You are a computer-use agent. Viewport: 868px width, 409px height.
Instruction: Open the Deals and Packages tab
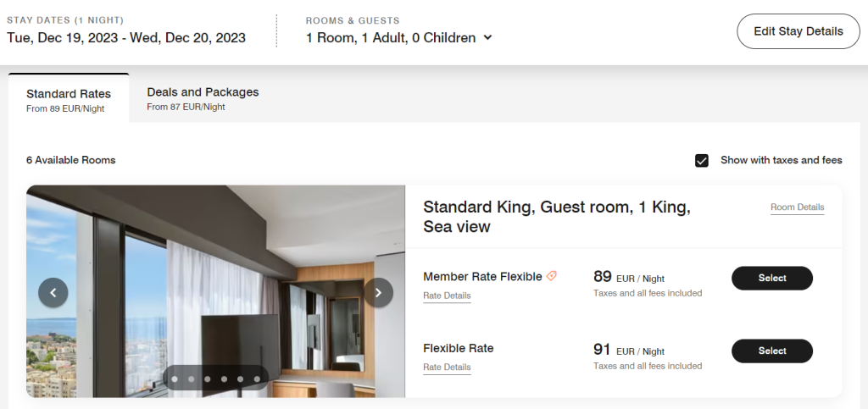[x=203, y=98]
